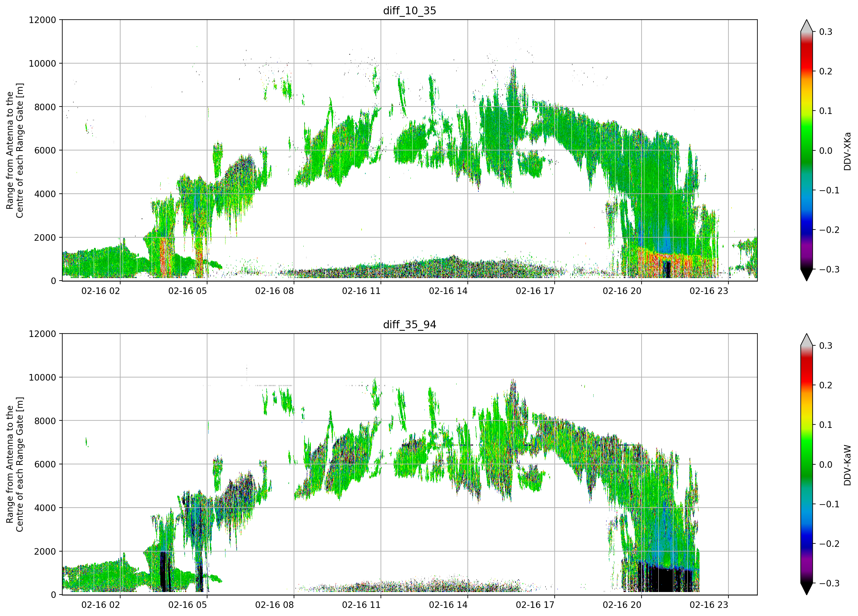Click the 02-16 08 label under diff_10_35
Image resolution: width=858 pixels, height=616 pixels.
[274, 291]
